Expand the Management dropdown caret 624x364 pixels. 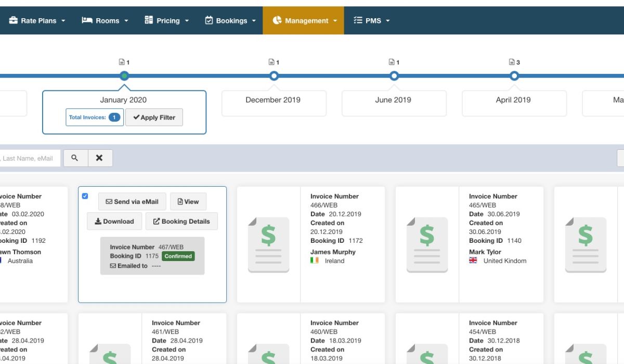[335, 21]
